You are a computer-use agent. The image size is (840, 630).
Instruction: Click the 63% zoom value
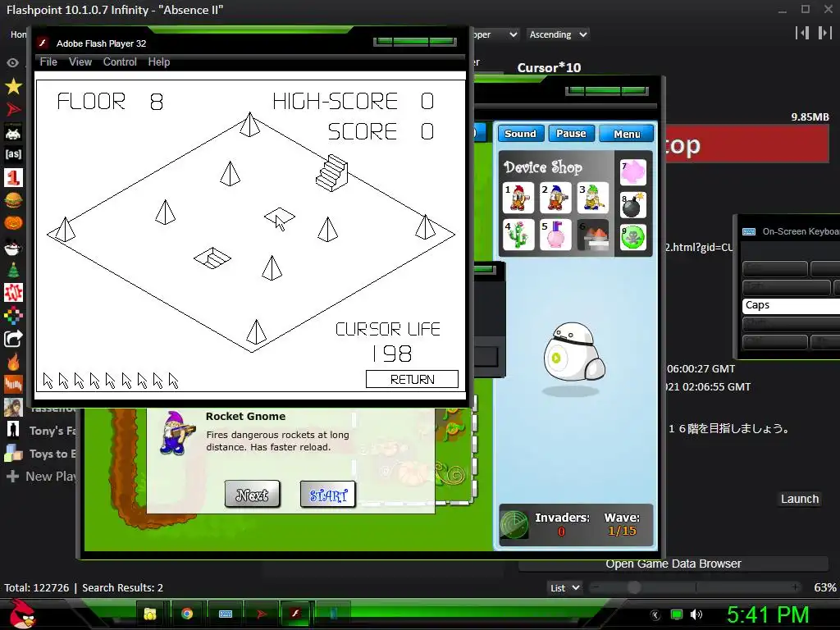pos(824,587)
